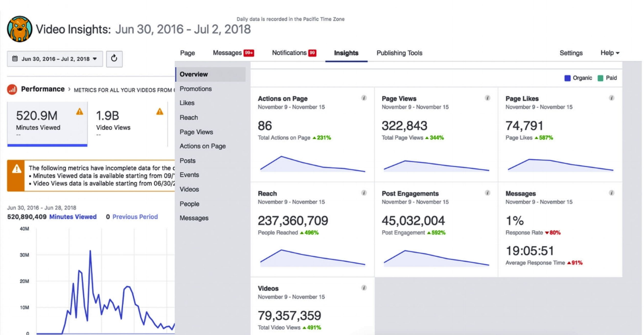Select Messages in Insights sidebar
Screen dimensions: 644x335
tap(194, 218)
